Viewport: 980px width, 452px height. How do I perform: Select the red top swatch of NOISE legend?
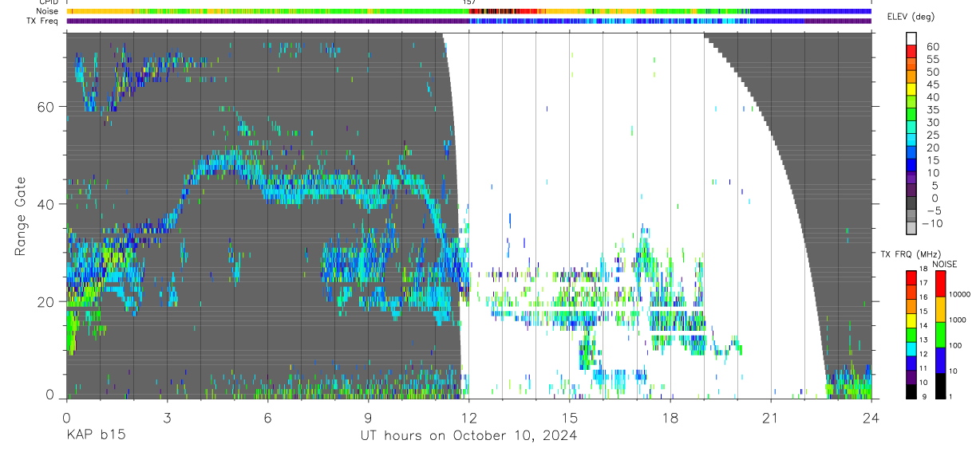pyautogui.click(x=940, y=283)
